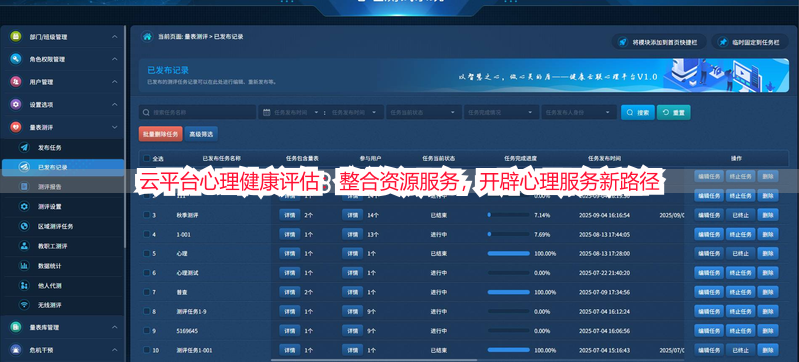Click progress bar for 心理 at 100.00%

(509, 253)
